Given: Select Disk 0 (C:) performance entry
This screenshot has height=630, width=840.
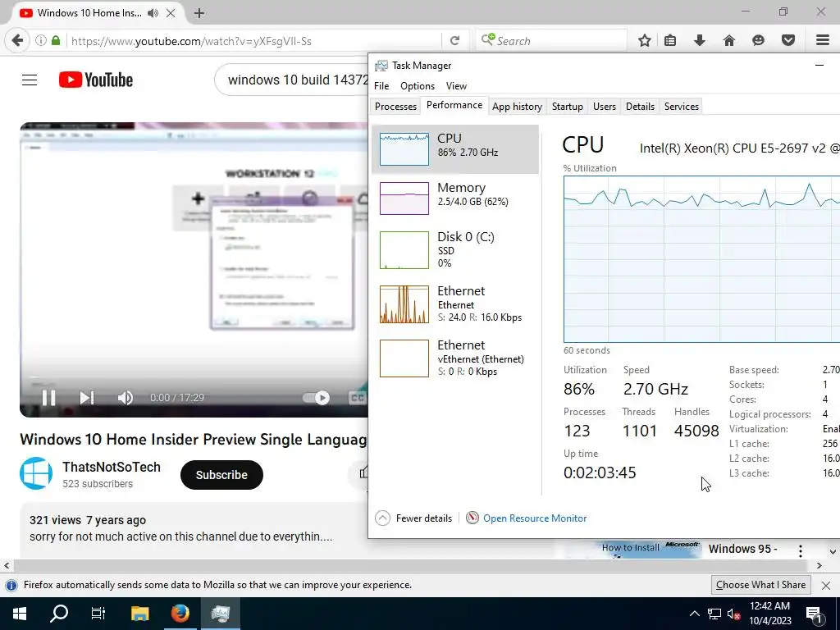Looking at the screenshot, I should pyautogui.click(x=454, y=249).
